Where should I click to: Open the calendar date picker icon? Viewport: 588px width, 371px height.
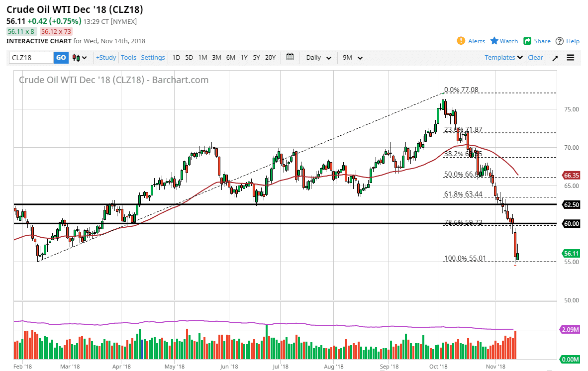(290, 57)
